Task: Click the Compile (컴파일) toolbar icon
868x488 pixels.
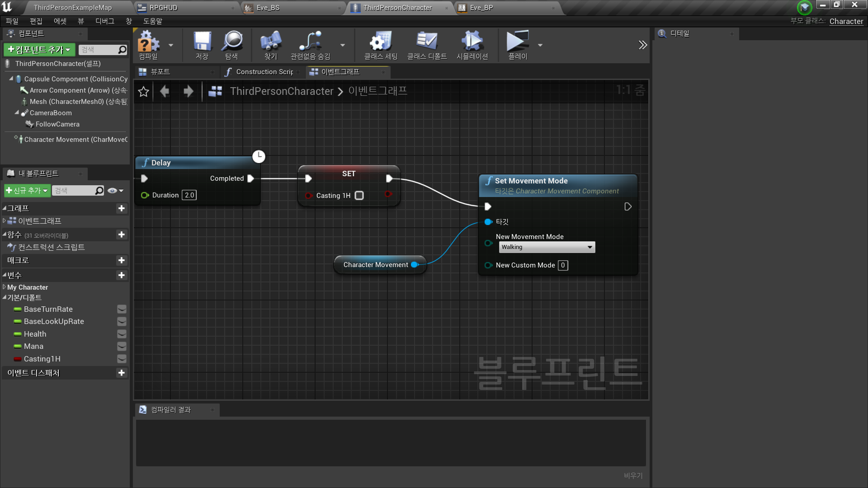Action: point(148,42)
